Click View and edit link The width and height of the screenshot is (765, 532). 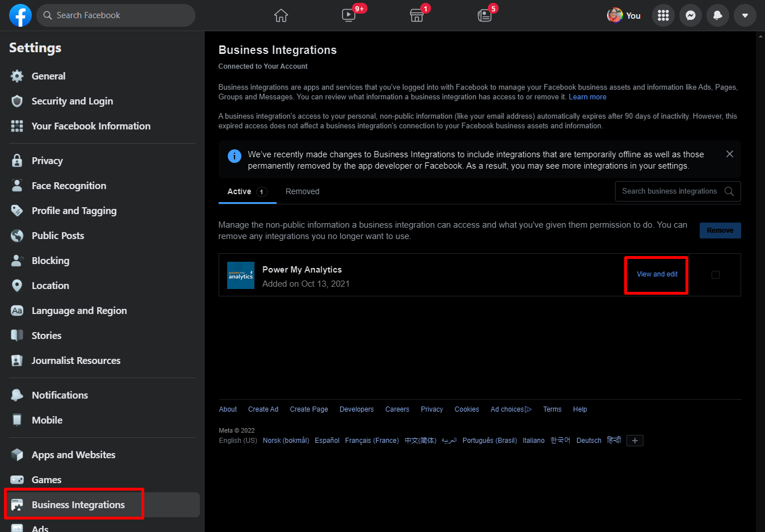657,274
